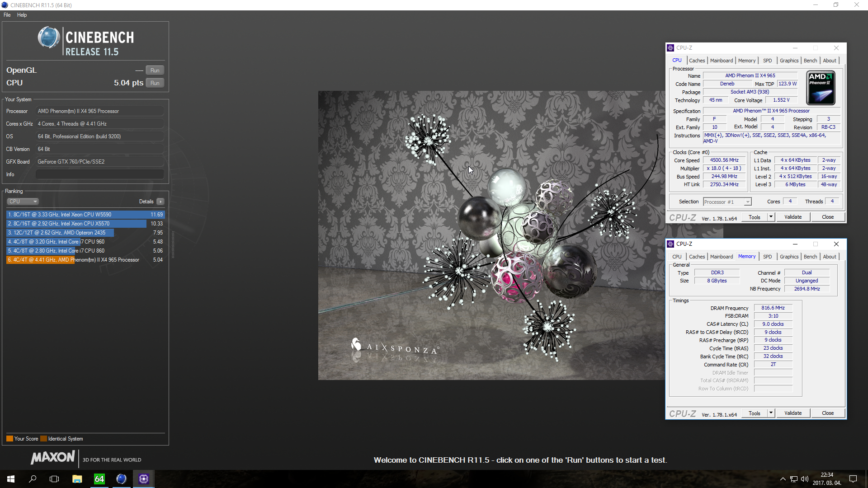
Task: Click the Cinebench title bar app icon
Action: click(5, 5)
